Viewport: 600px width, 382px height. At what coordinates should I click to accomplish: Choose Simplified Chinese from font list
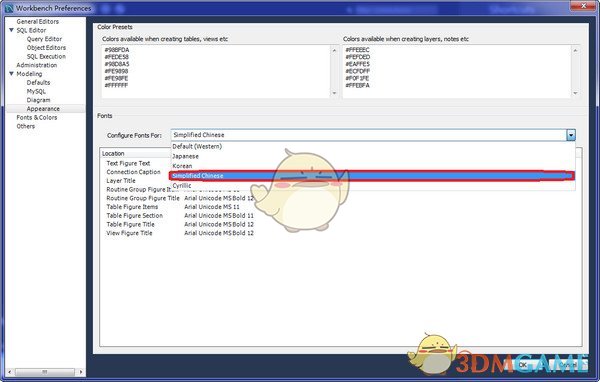(x=372, y=176)
